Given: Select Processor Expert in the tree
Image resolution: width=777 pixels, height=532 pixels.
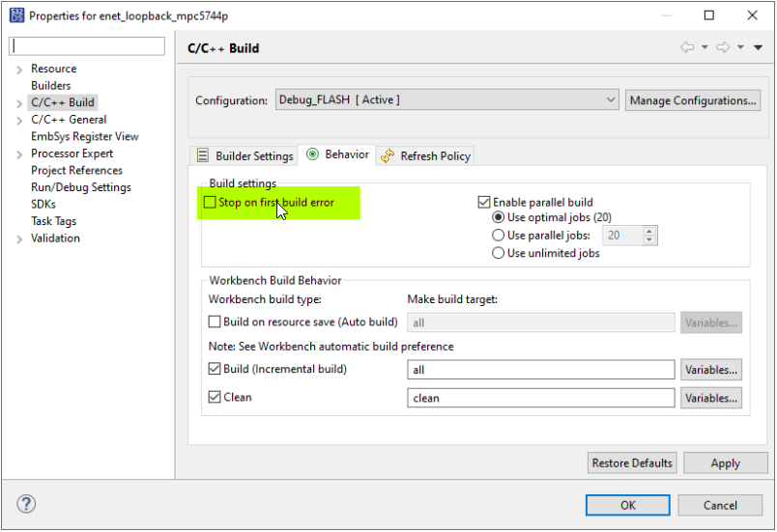Looking at the screenshot, I should click(x=72, y=154).
